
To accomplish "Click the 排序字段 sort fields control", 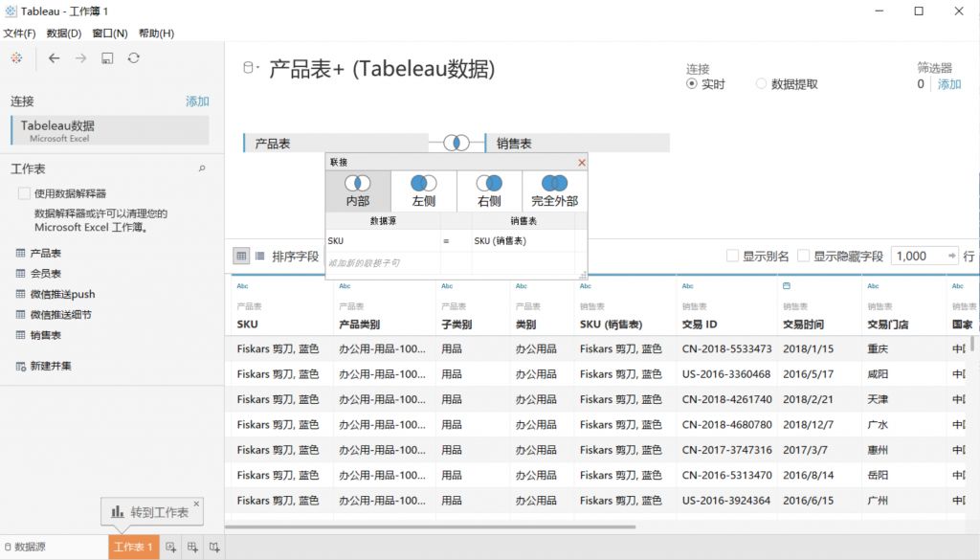I will point(296,257).
